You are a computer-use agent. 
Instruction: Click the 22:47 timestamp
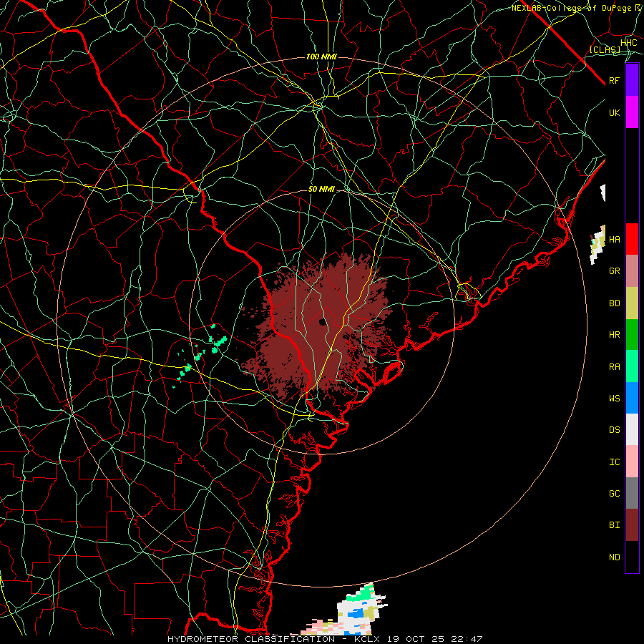468,639
